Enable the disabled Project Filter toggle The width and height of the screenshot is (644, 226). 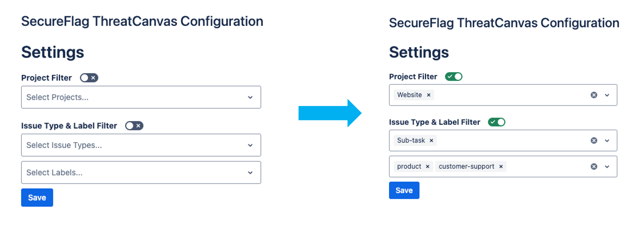tap(89, 78)
